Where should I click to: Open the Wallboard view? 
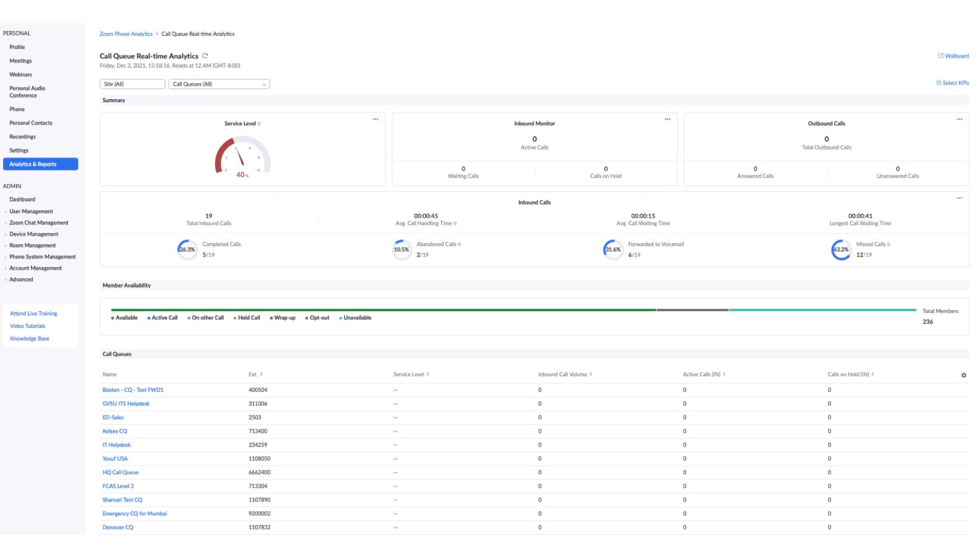click(953, 56)
